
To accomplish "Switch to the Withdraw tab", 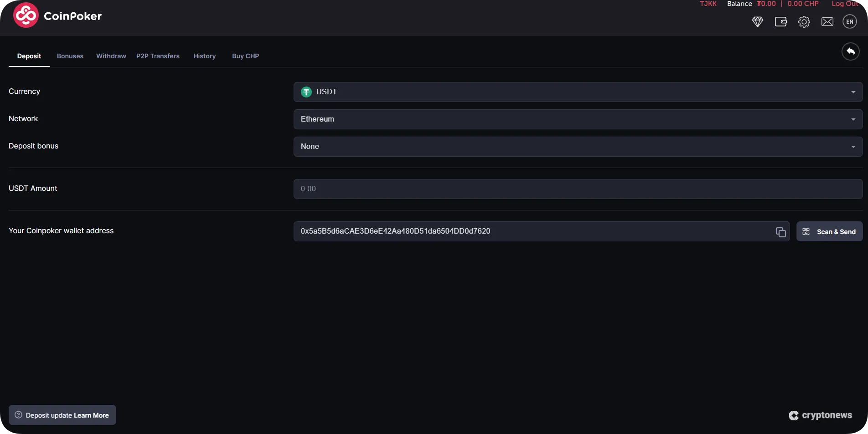I will point(111,56).
